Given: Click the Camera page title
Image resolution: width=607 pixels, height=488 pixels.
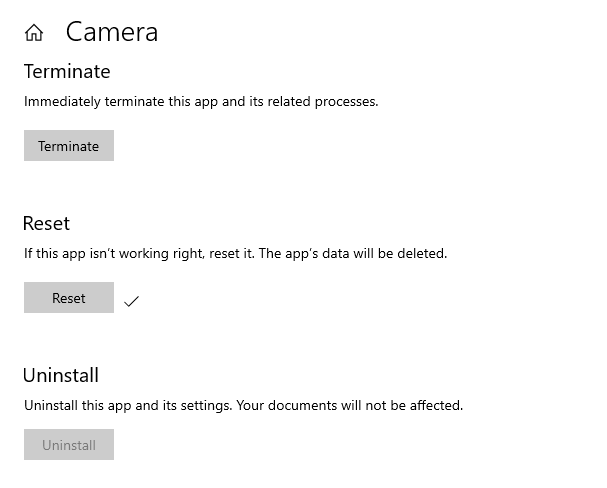Looking at the screenshot, I should (x=112, y=32).
